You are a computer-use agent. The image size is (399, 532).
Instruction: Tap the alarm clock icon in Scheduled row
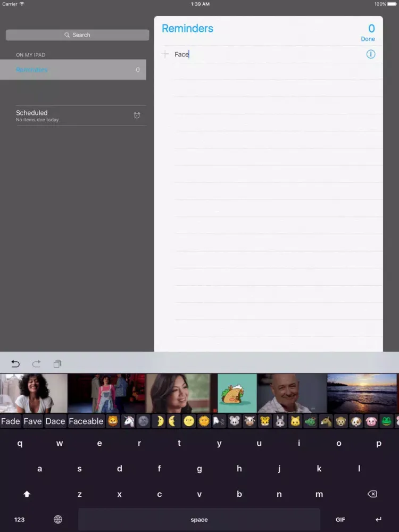point(137,115)
